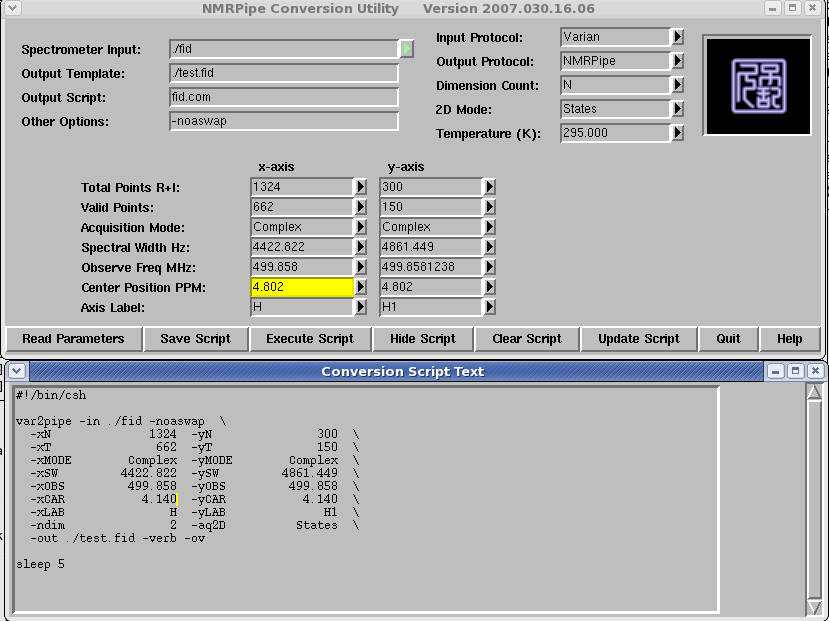Click script window scrollbar down arrow

[x=814, y=607]
